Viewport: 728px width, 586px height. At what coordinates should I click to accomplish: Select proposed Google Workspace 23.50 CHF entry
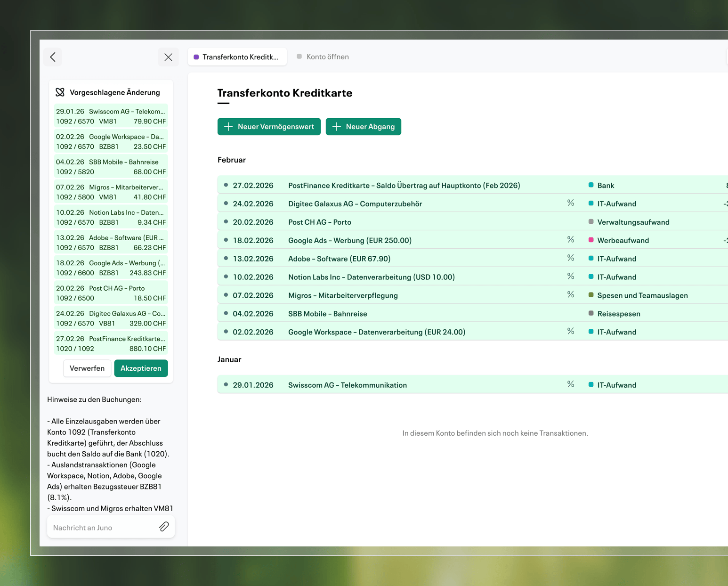pyautogui.click(x=111, y=141)
